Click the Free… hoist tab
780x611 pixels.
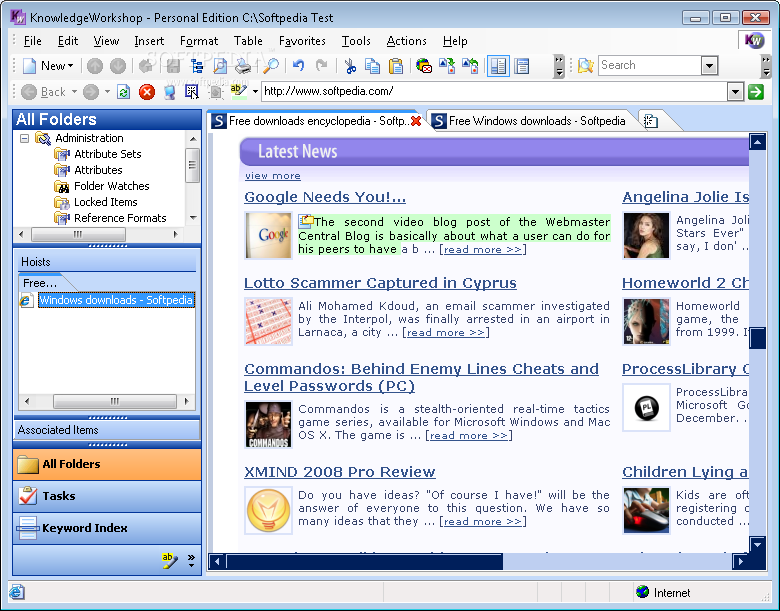tap(40, 283)
